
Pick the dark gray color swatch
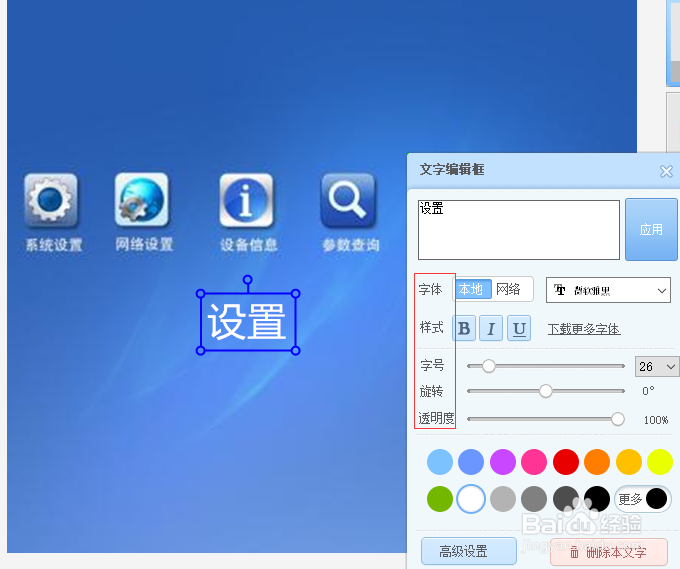566,499
